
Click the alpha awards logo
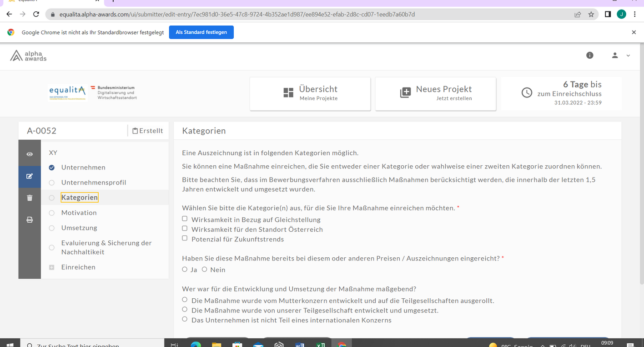coord(29,56)
